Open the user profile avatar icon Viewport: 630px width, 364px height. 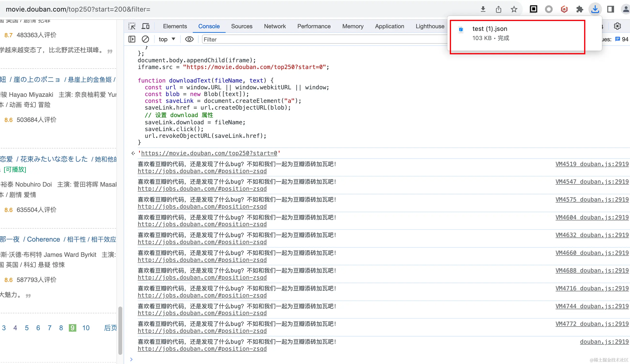(626, 9)
